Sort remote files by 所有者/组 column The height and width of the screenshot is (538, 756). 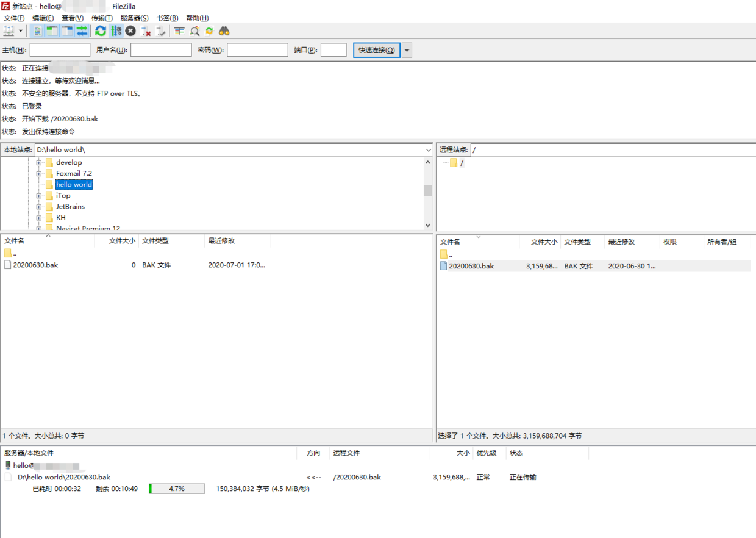(728, 242)
